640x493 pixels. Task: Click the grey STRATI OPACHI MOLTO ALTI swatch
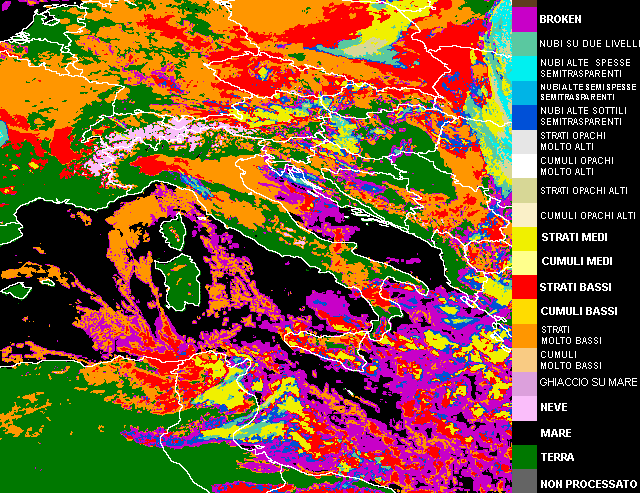(x=524, y=142)
